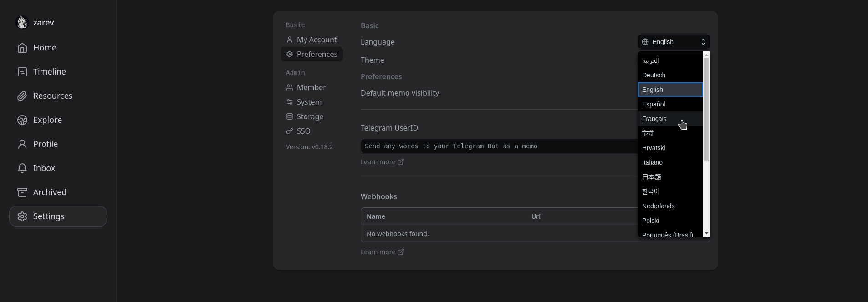Click the SSO key icon
The height and width of the screenshot is (302, 868).
[290, 131]
